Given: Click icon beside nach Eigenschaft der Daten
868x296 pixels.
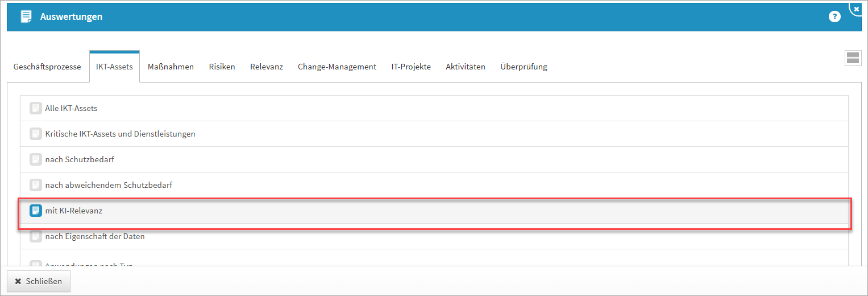Looking at the screenshot, I should 36,236.
